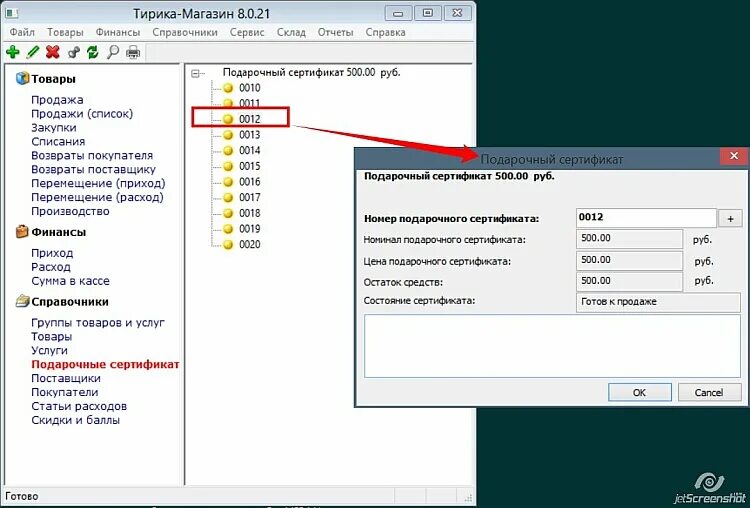This screenshot has width=750, height=508.
Task: Open Сумма в кассе link
Action: pos(70,281)
